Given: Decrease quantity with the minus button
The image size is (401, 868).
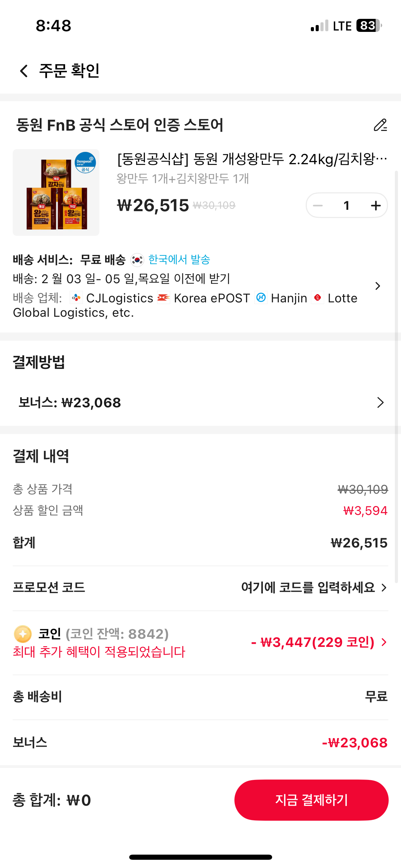Looking at the screenshot, I should (x=318, y=205).
